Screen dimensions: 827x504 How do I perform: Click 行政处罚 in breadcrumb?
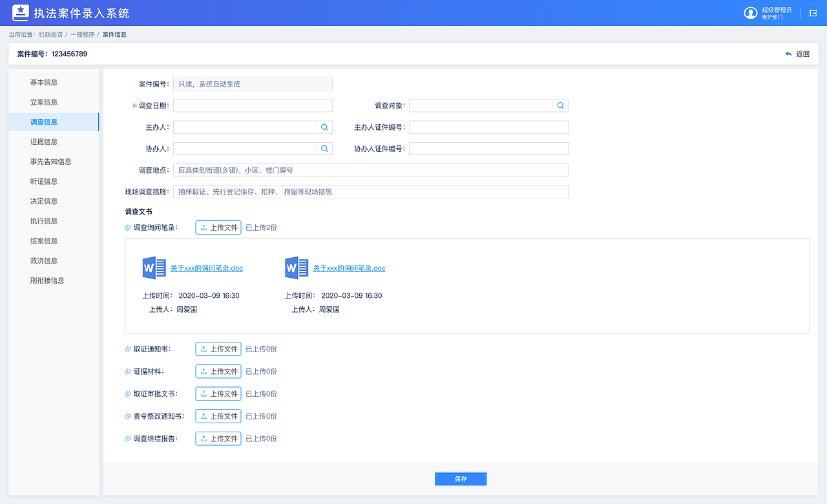[50, 34]
